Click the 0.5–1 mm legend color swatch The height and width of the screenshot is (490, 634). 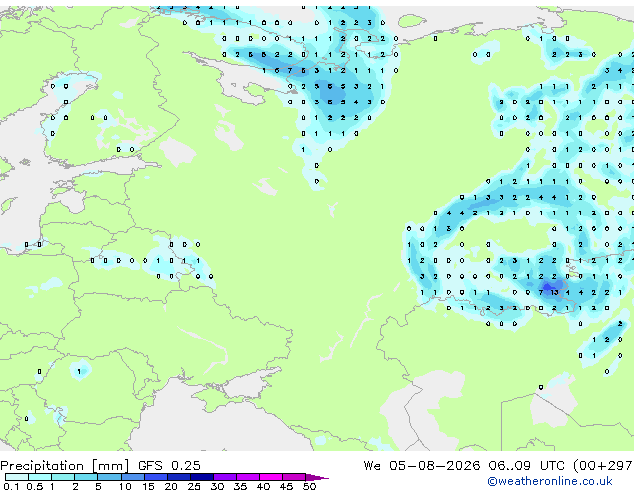40,477
